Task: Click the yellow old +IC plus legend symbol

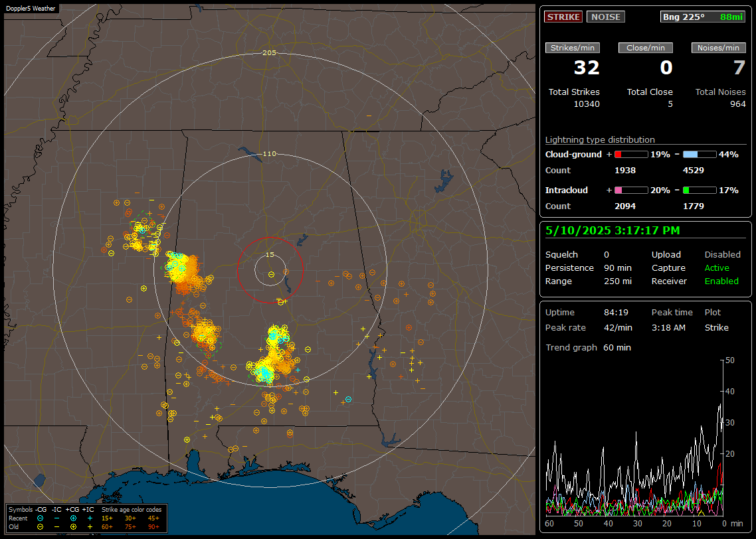Action: click(x=89, y=527)
